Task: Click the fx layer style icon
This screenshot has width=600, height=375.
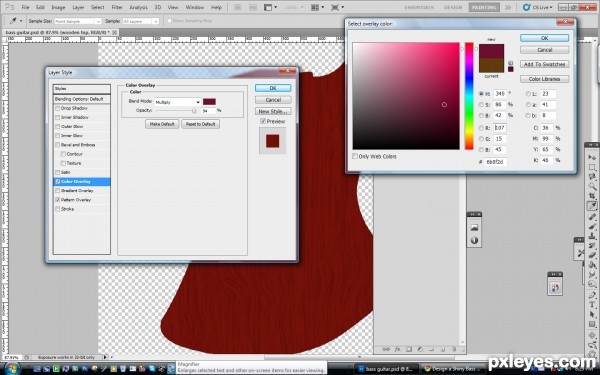Action: pyautogui.click(x=397, y=349)
